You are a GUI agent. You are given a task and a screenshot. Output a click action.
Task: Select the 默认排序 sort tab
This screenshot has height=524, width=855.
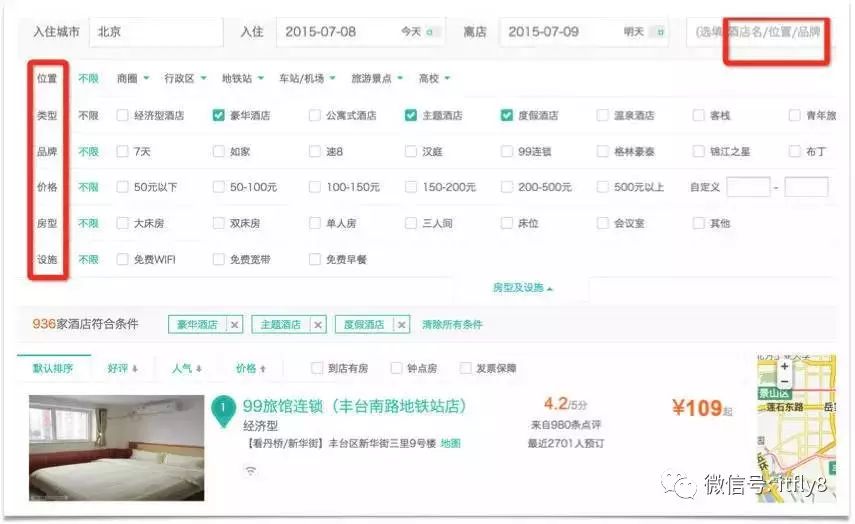pos(53,369)
